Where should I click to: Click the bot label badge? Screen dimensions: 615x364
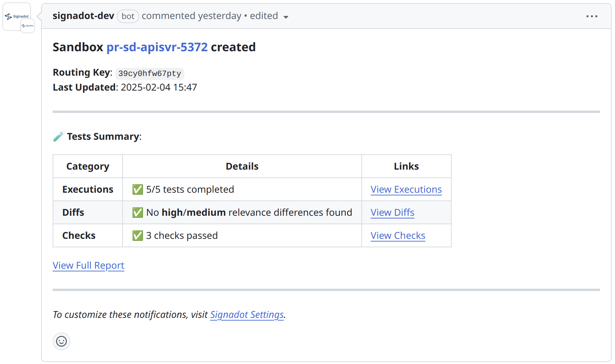pyautogui.click(x=128, y=16)
